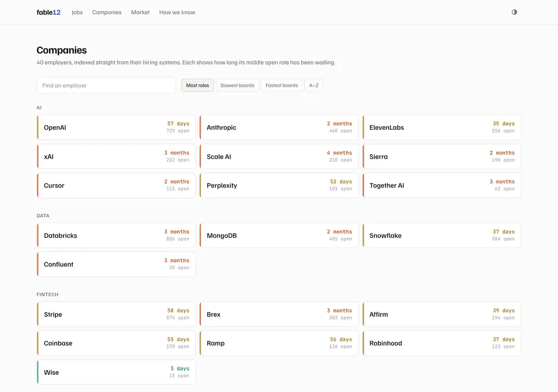Click the "806 open" count on Databricks

pyautogui.click(x=178, y=239)
